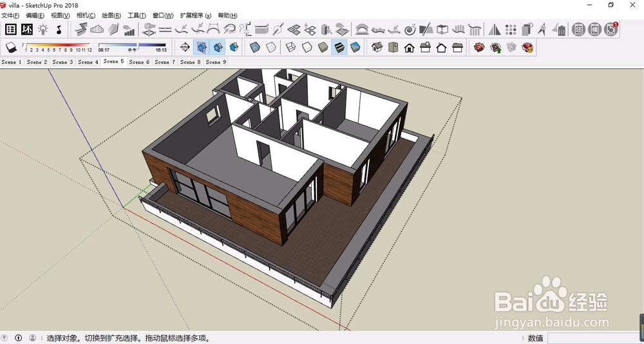Click the wireframe box tool icon
The height and width of the screenshot is (344, 644).
point(442,29)
